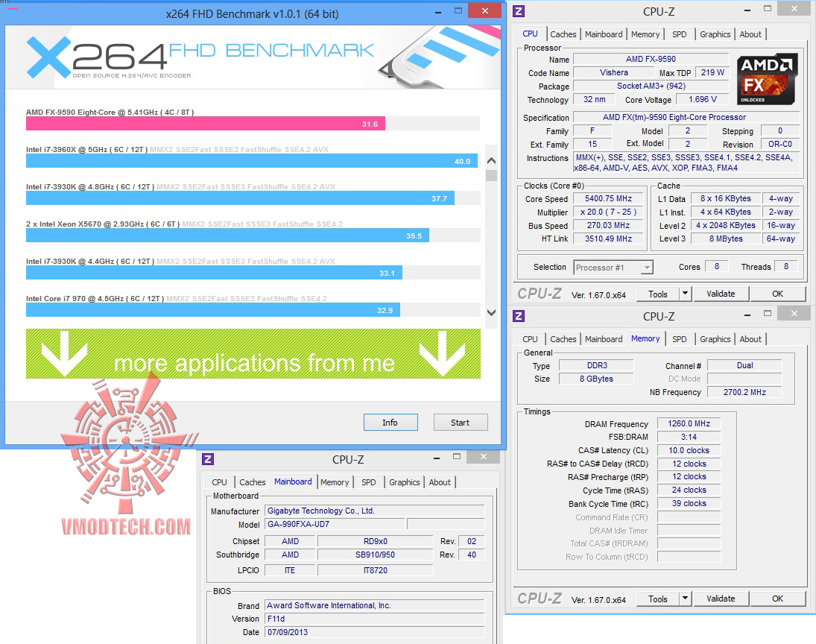816x644 pixels.
Task: Open the Graphics tab in the top CPU-Z window
Action: 715,34
